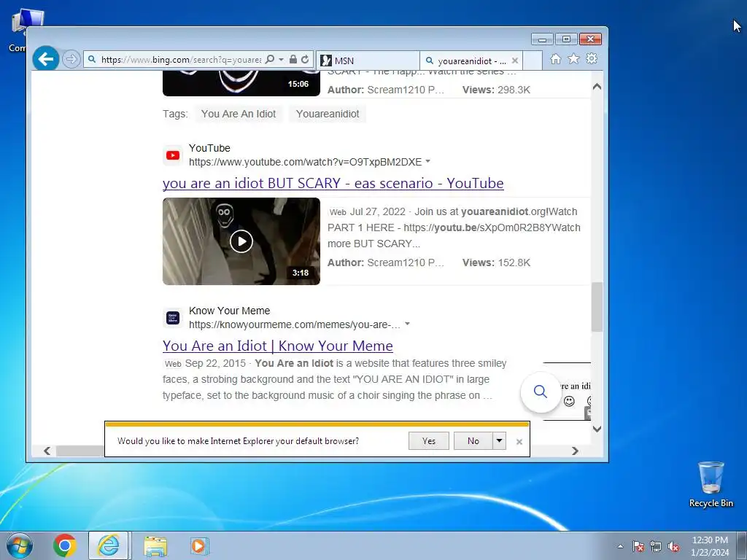Click the round visual search magnifier button
The width and height of the screenshot is (747, 560).
pyautogui.click(x=541, y=392)
